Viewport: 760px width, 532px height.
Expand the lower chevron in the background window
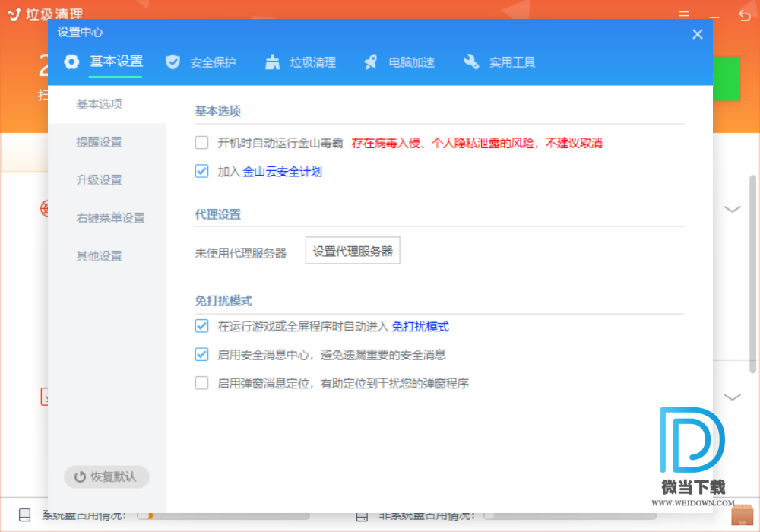[x=732, y=397]
